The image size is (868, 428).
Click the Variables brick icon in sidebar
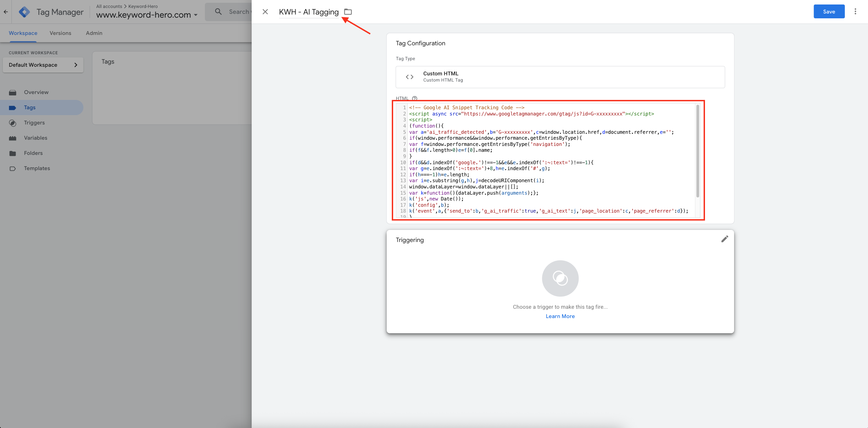[x=13, y=138]
